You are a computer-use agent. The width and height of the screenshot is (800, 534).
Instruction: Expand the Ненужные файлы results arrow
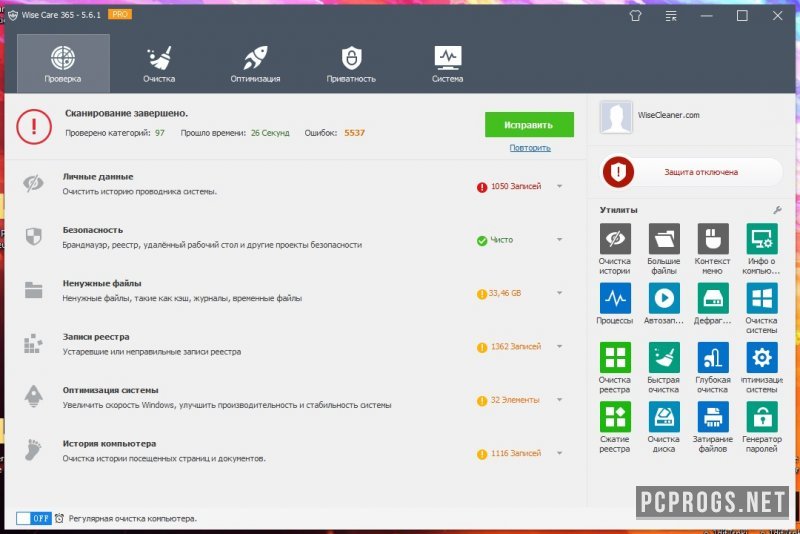[x=560, y=293]
